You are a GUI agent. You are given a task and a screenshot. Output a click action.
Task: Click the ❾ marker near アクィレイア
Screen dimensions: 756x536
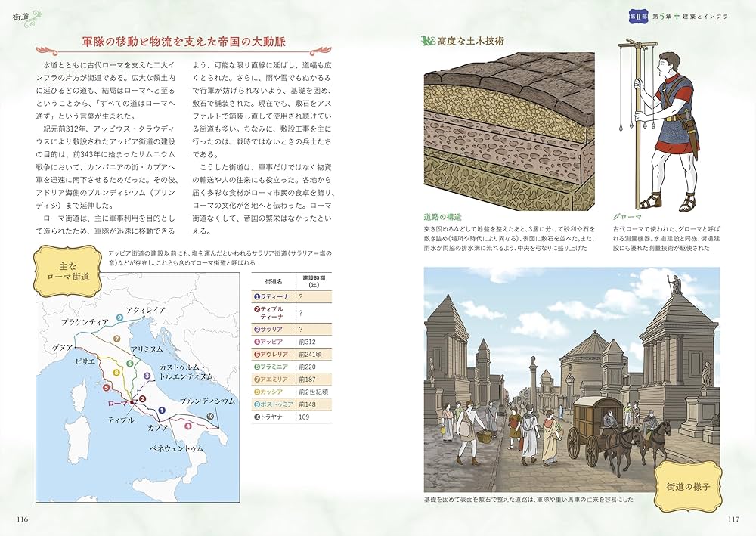pyautogui.click(x=119, y=318)
